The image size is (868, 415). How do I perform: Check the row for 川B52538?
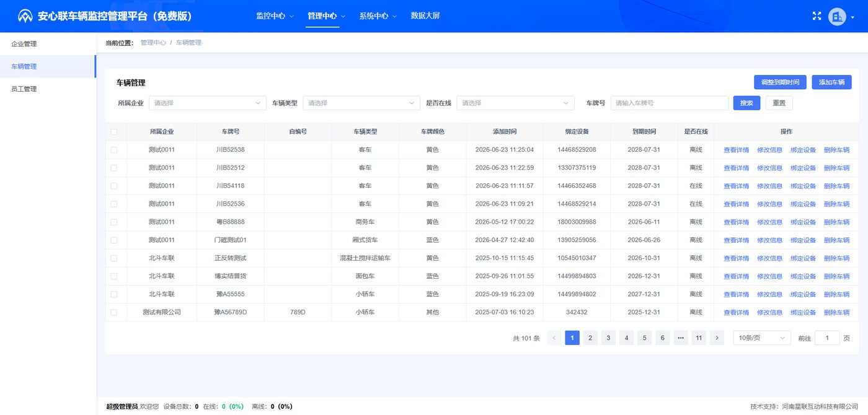[x=113, y=149]
